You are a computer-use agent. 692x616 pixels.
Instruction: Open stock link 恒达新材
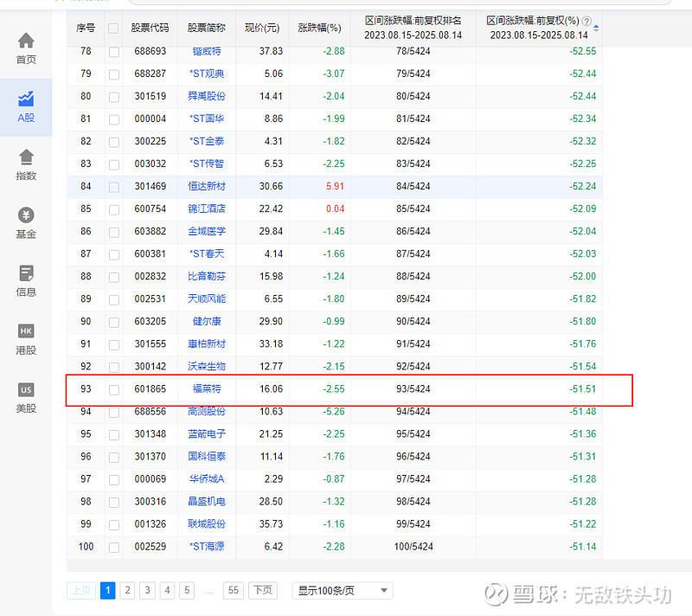(207, 186)
